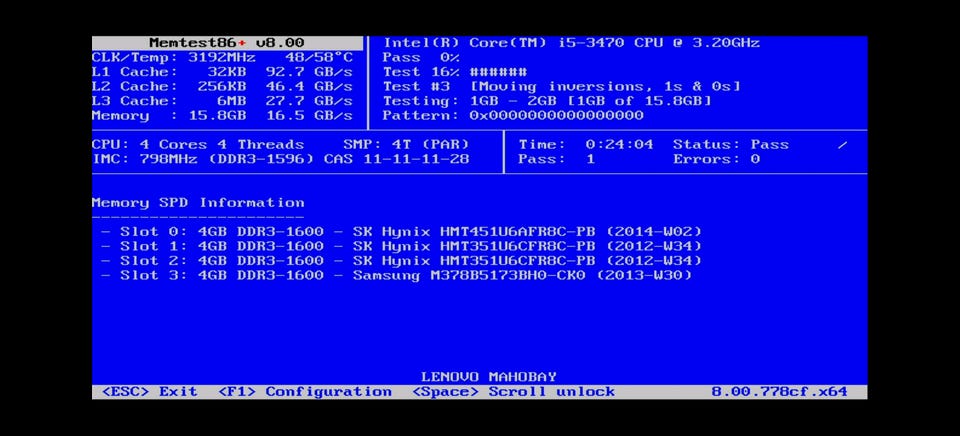Image resolution: width=960 pixels, height=436 pixels.
Task: Click the Intel Core i5-3470 CPU name
Action: (571, 43)
